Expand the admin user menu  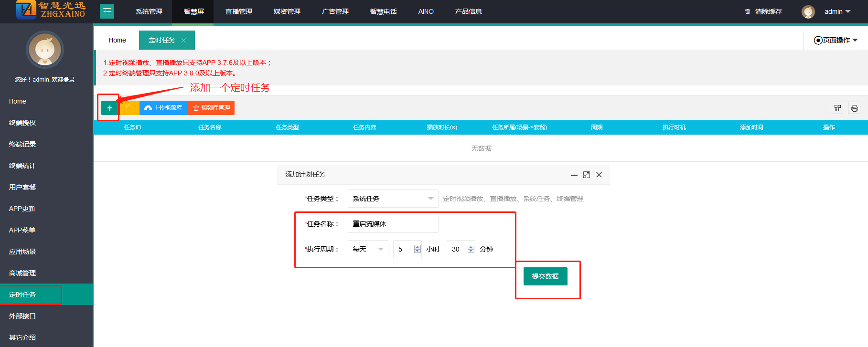click(x=837, y=11)
